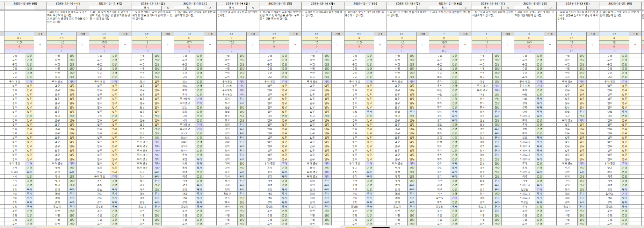Click the 2025-12-22 date header

(578, 3)
